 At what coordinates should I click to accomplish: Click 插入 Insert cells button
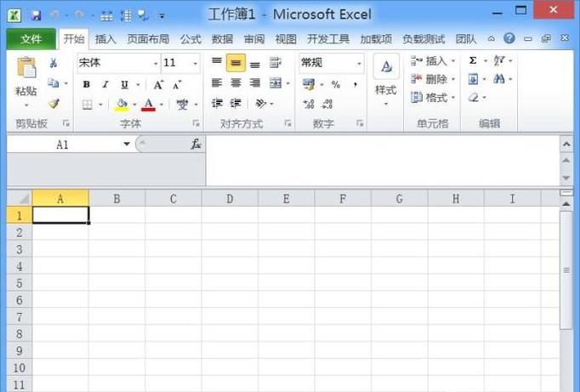(x=432, y=61)
